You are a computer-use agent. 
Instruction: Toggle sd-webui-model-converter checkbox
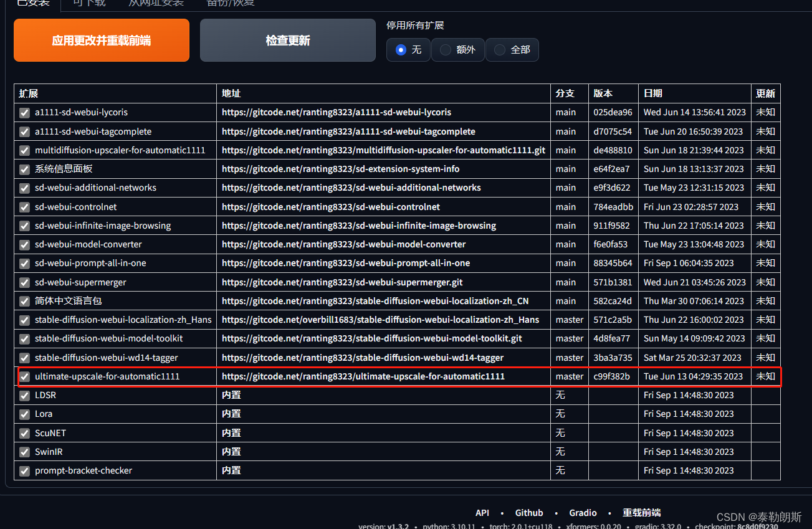(x=24, y=244)
